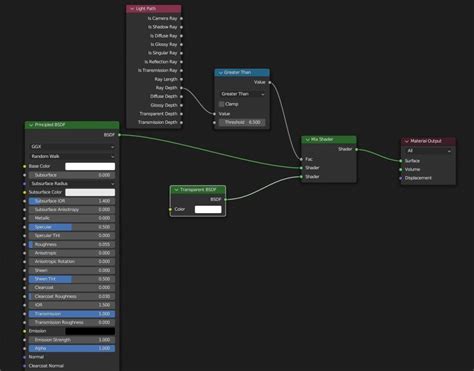Click the Is Camera Ray output socket
The image size is (474, 371).
181,19
